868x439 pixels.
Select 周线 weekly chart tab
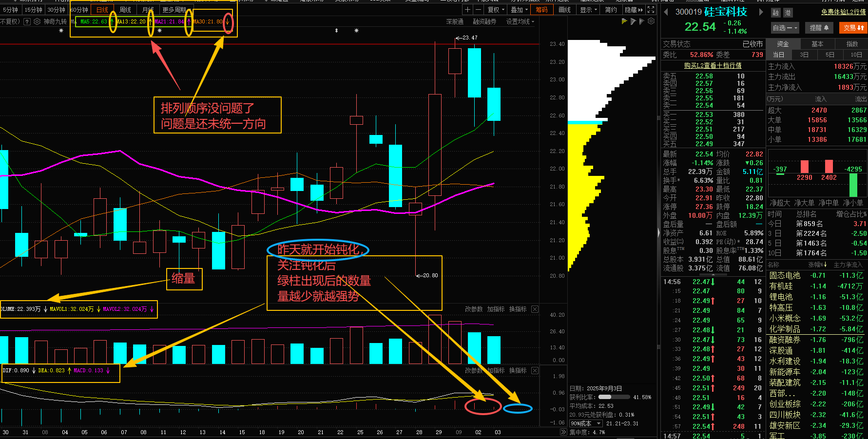(x=125, y=10)
